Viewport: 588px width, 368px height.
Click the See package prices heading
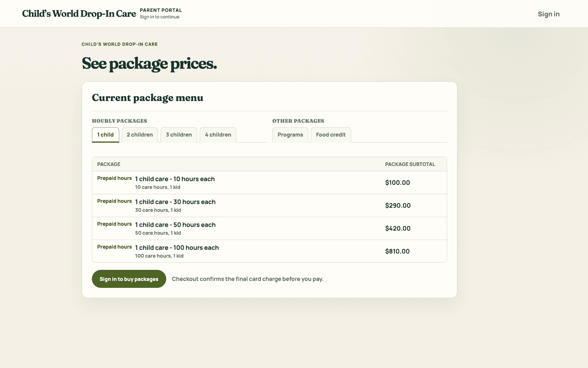(149, 63)
